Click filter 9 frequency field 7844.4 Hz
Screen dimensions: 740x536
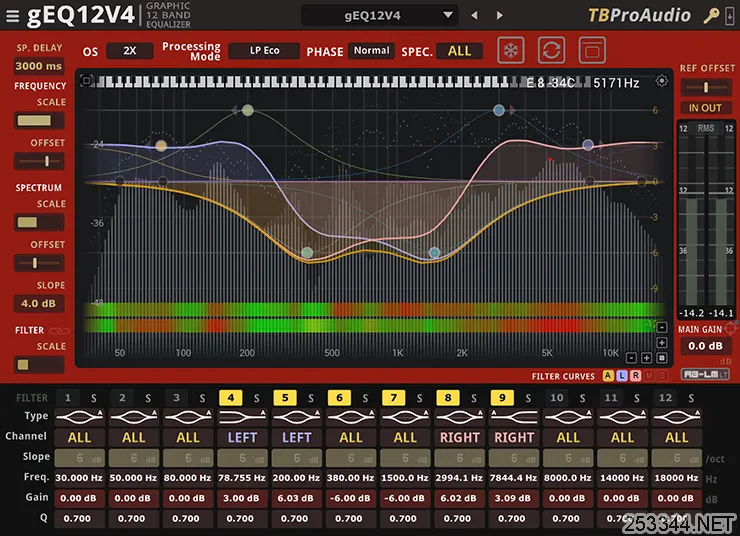(x=513, y=478)
